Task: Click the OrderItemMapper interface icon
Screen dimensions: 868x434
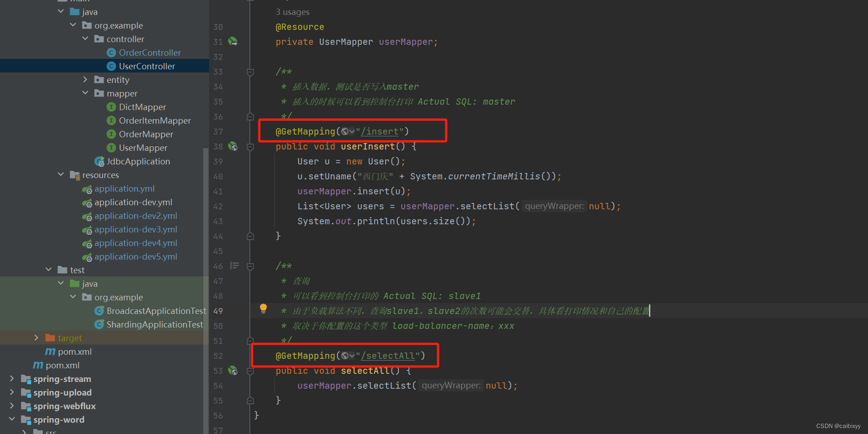Action: [111, 121]
